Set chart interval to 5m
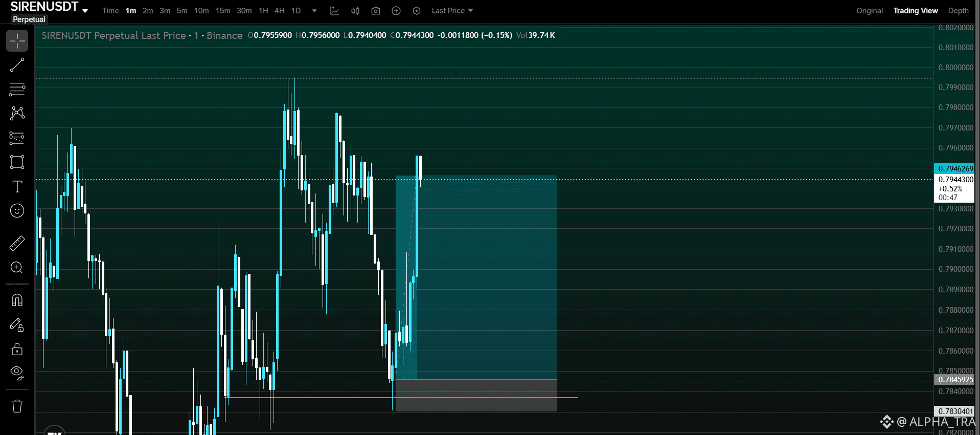This screenshot has height=435, width=980. point(182,11)
